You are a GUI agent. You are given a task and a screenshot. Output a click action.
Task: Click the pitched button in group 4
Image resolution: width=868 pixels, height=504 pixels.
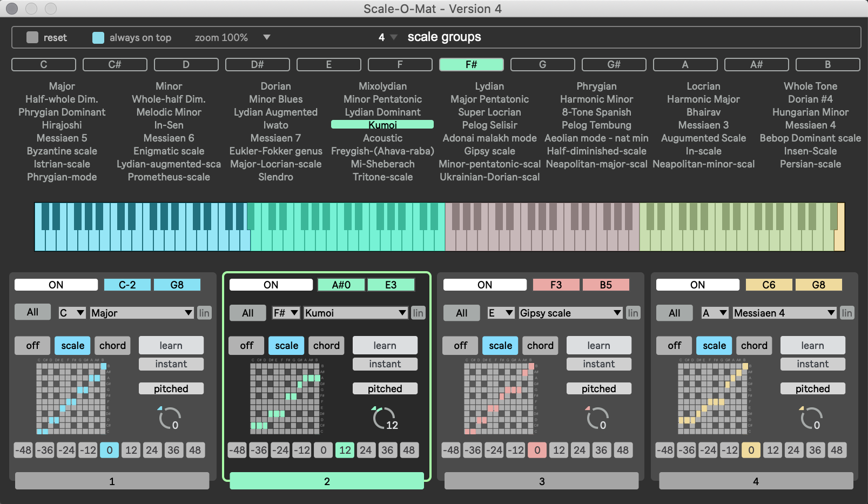pyautogui.click(x=812, y=388)
